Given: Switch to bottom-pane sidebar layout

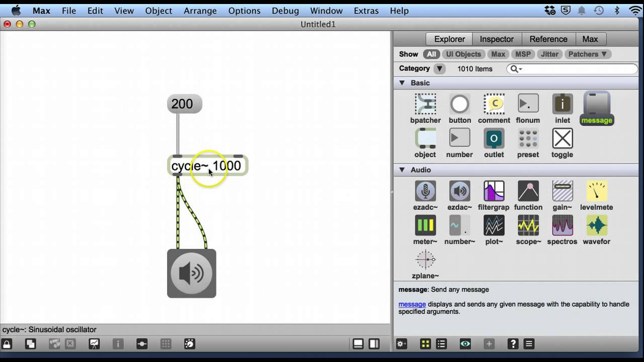Looking at the screenshot, I should 358,344.
